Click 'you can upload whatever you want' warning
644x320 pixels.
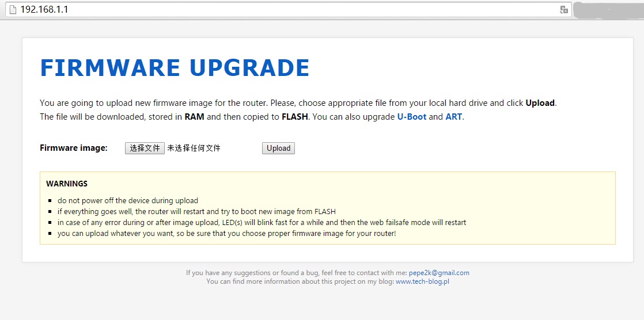point(227,234)
